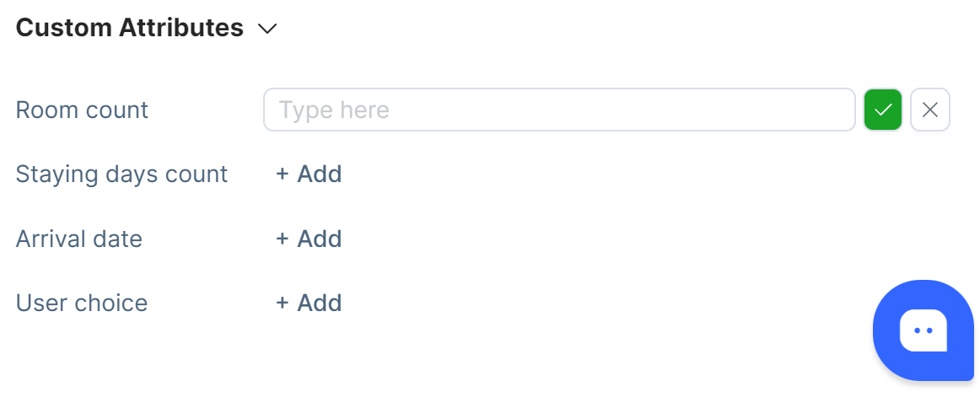Image resolution: width=980 pixels, height=408 pixels.
Task: Select the Arrival date attribute label
Action: 78,239
